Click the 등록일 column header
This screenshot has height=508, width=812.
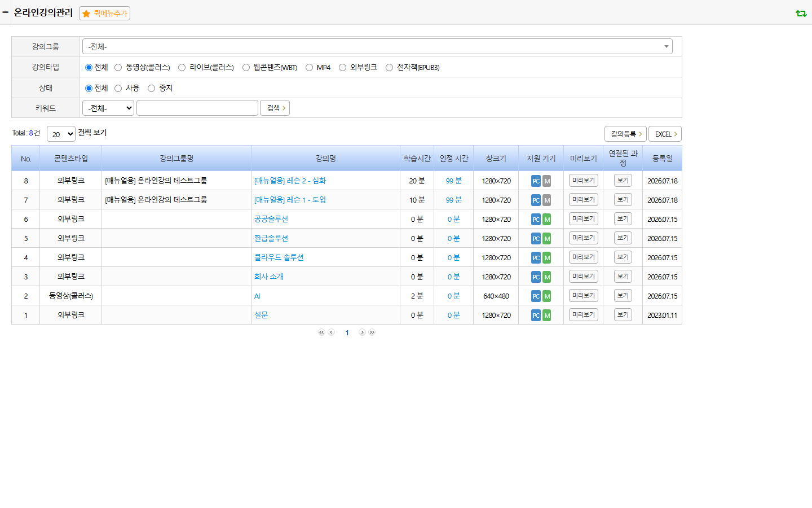pyautogui.click(x=663, y=159)
